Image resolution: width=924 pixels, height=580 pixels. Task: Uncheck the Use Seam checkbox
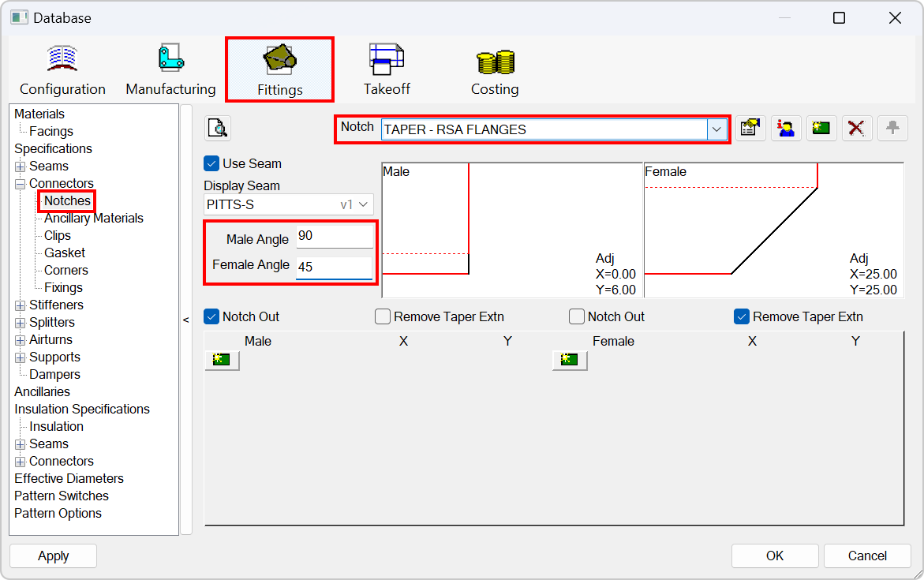tap(210, 163)
